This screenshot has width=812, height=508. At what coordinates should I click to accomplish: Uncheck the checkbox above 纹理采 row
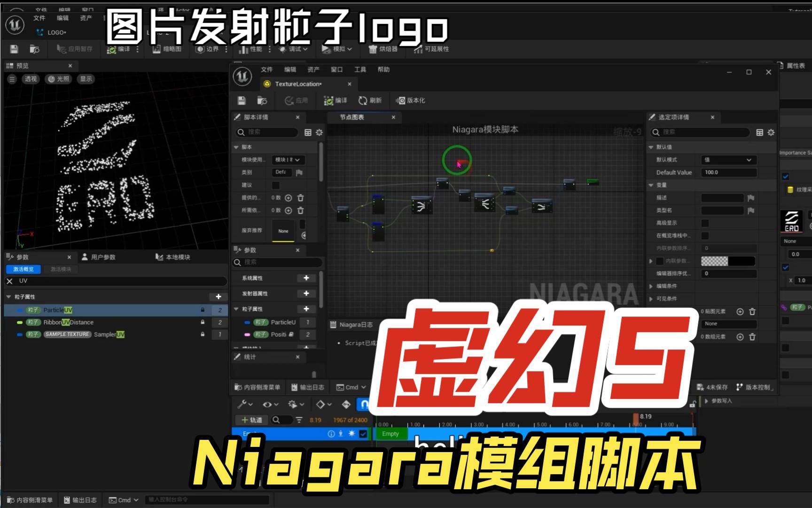tap(785, 176)
